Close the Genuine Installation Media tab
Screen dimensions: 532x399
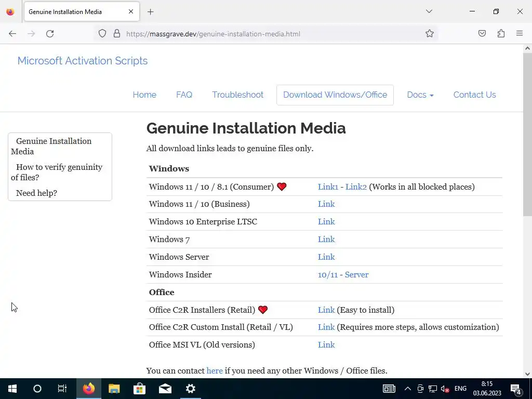(x=131, y=11)
